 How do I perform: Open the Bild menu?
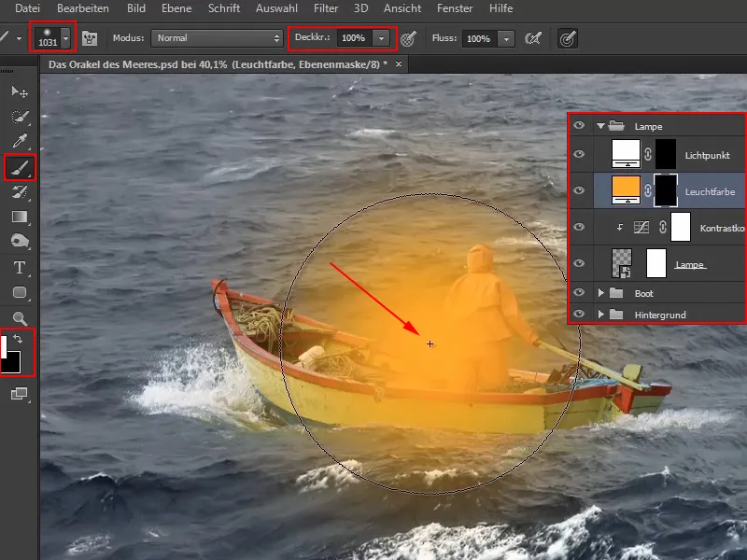[x=136, y=8]
